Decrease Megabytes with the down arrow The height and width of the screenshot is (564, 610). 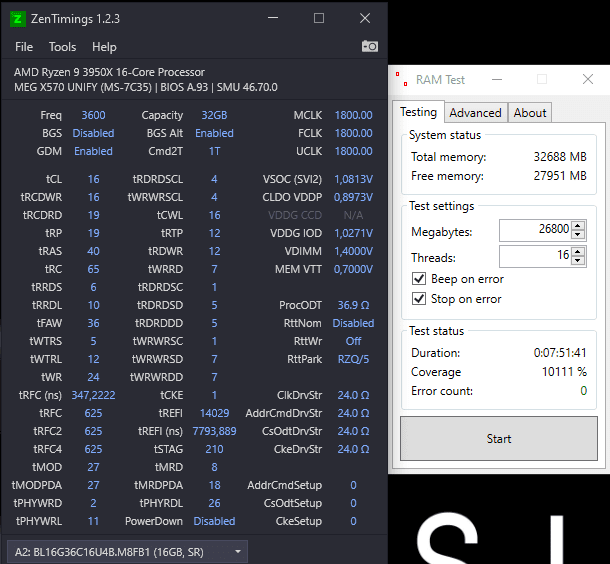[578, 235]
